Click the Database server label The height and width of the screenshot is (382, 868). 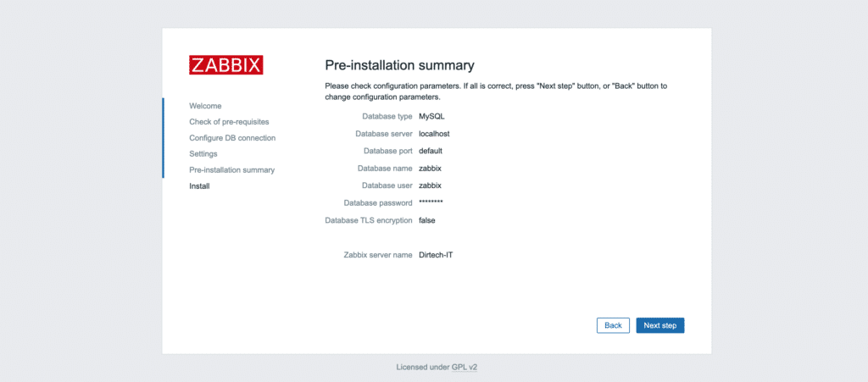(384, 134)
